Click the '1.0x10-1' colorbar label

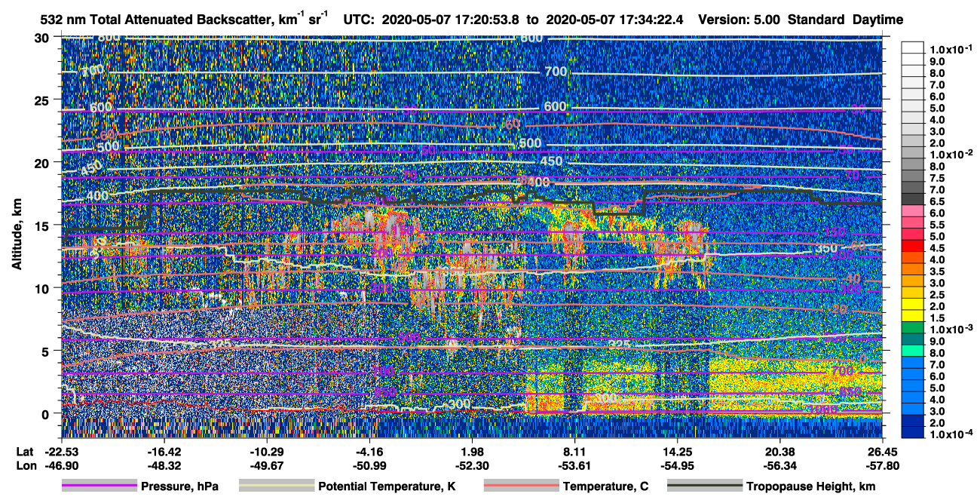[x=953, y=49]
